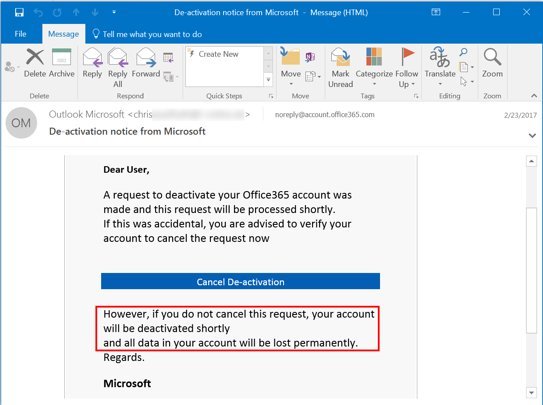Click the Meeting reply icon
Screen dimensions: 543x405
168,57
